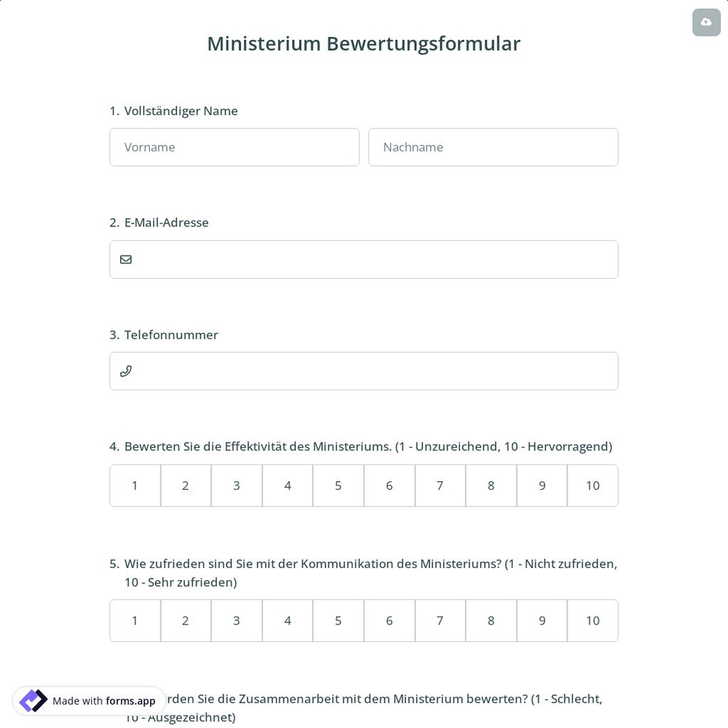Click the phone icon in the Telefonnummer field
The image size is (728, 728).
tap(125, 371)
